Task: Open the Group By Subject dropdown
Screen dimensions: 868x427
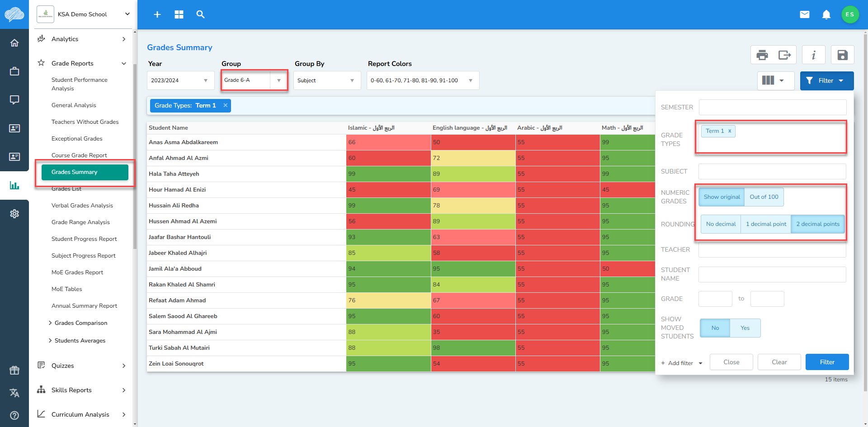Action: pos(327,80)
